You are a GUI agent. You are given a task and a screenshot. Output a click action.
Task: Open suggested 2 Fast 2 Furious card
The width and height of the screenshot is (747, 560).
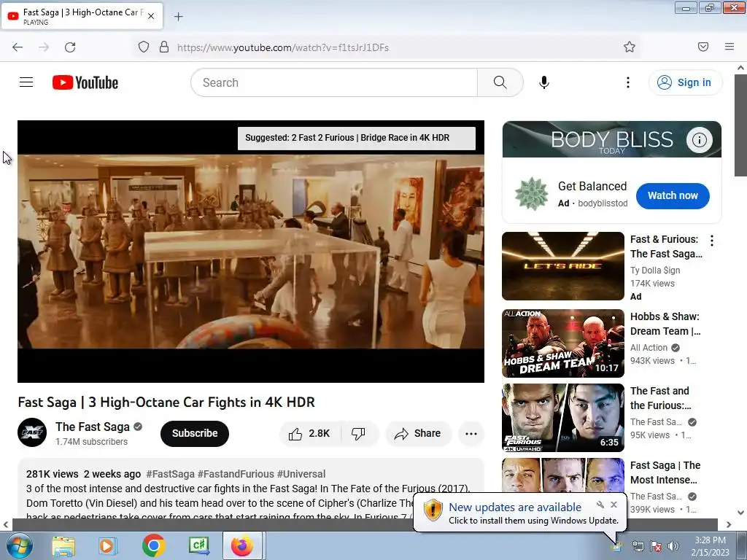tap(356, 138)
